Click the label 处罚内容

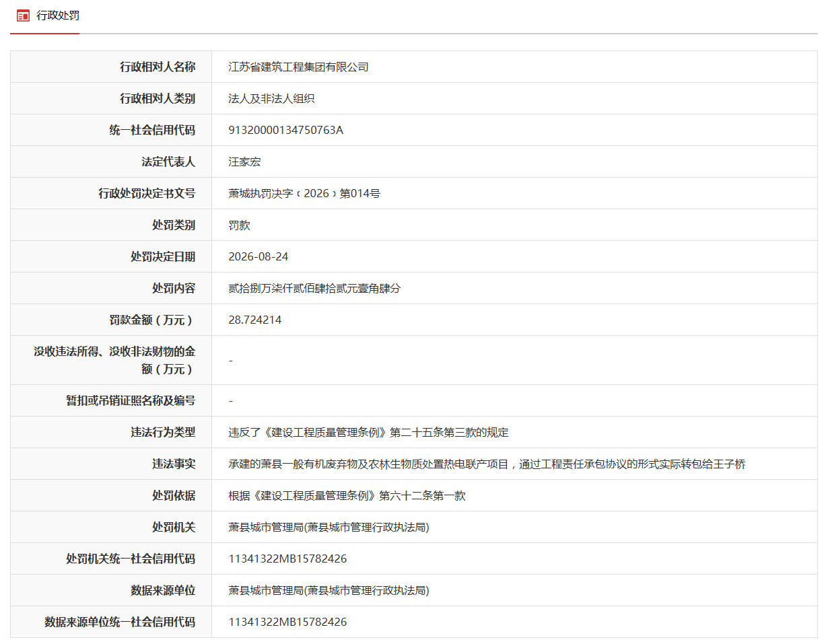pyautogui.click(x=174, y=288)
